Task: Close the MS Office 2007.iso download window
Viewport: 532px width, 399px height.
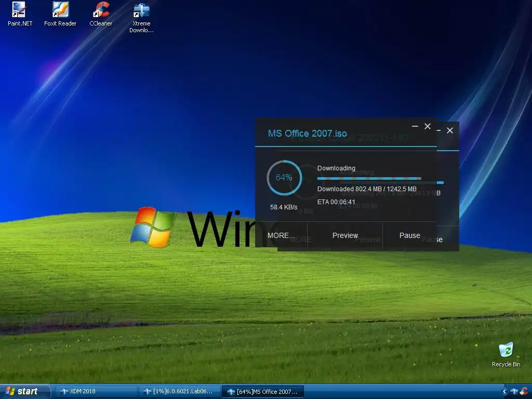Action: [428, 126]
